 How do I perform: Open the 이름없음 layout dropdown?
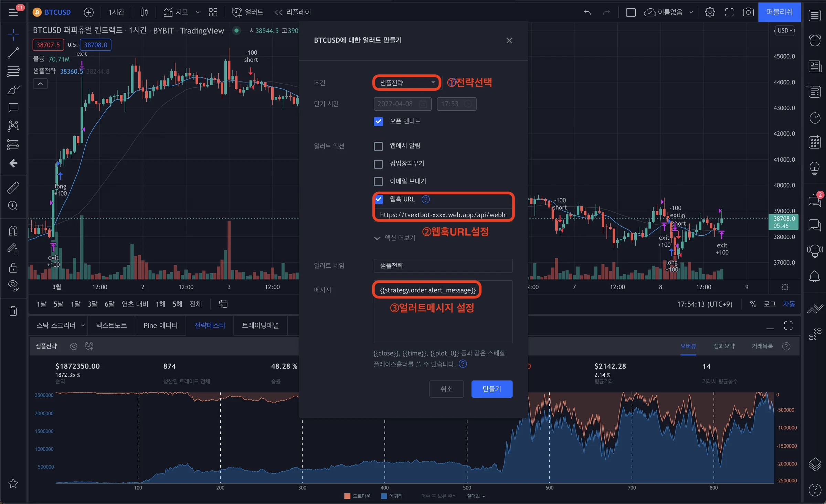[668, 12]
